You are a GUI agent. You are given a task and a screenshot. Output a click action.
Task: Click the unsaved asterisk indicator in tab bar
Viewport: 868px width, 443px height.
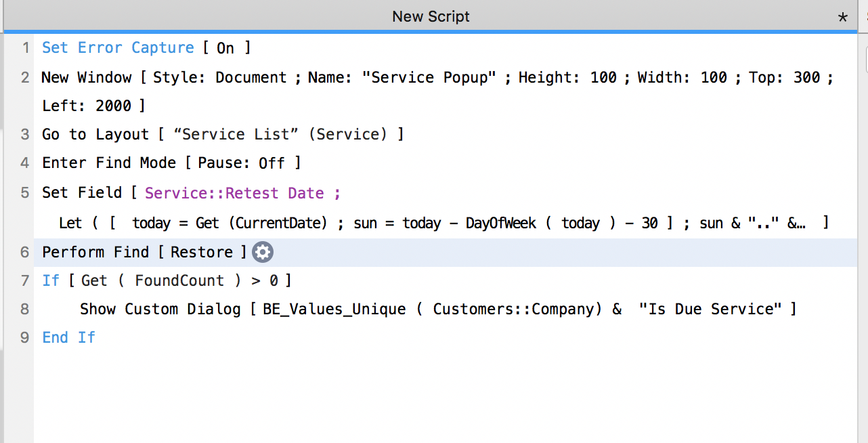click(x=843, y=18)
